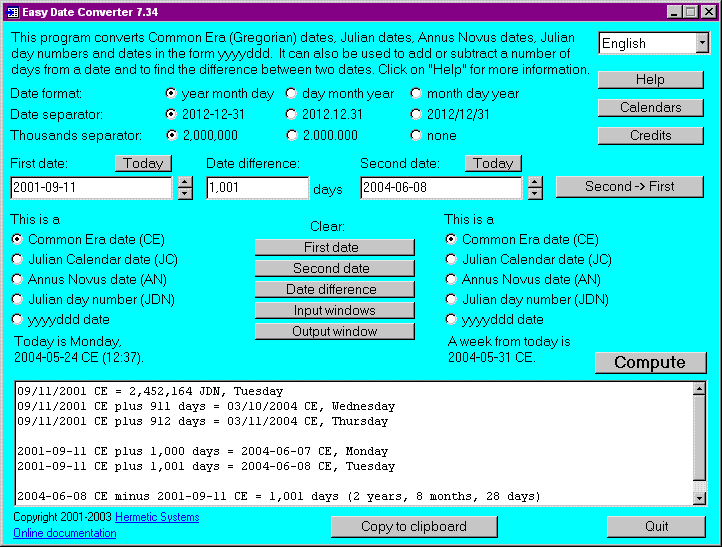Minimize the Easy Date Converter window

click(674, 12)
